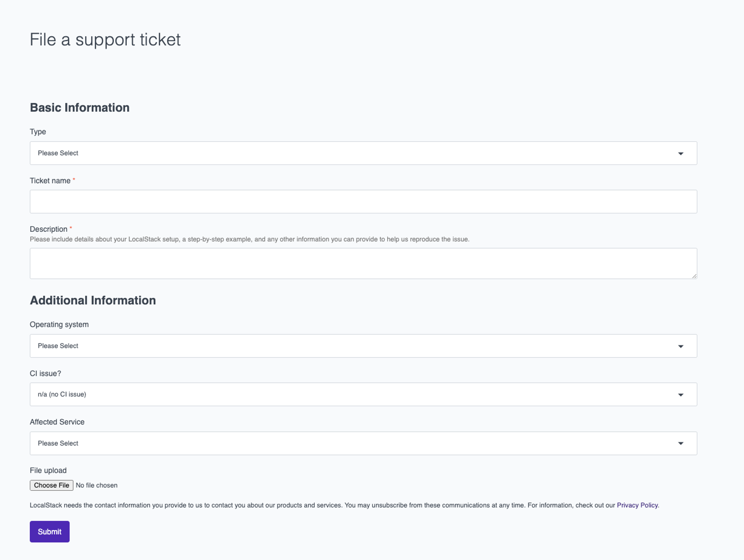Click inside the Ticket name field
Screen dimensions: 744x560
pos(363,201)
